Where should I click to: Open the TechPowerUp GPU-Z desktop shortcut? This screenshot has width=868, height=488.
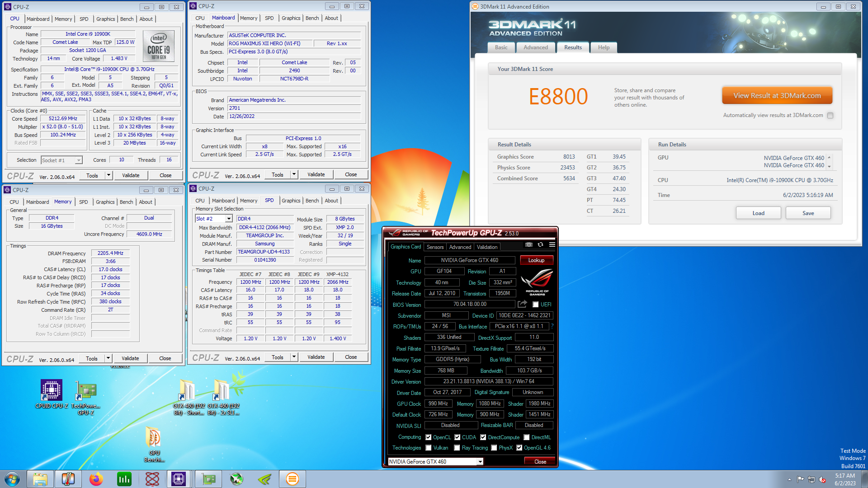(86, 398)
